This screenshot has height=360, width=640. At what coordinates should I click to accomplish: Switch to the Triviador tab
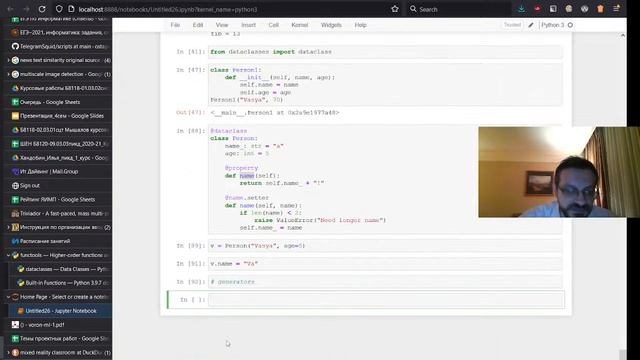click(60, 213)
